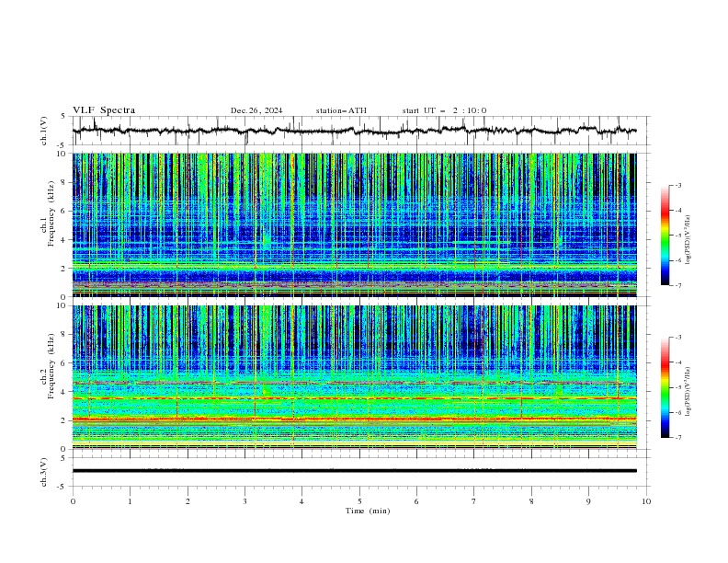
Task: Click the time axis tick label "3"
Action: [245, 501]
